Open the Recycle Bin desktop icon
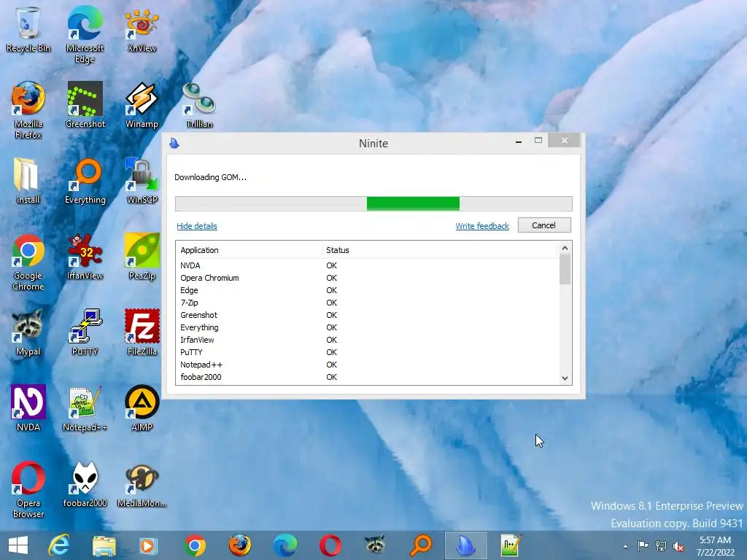The height and width of the screenshot is (560, 747). [x=28, y=29]
